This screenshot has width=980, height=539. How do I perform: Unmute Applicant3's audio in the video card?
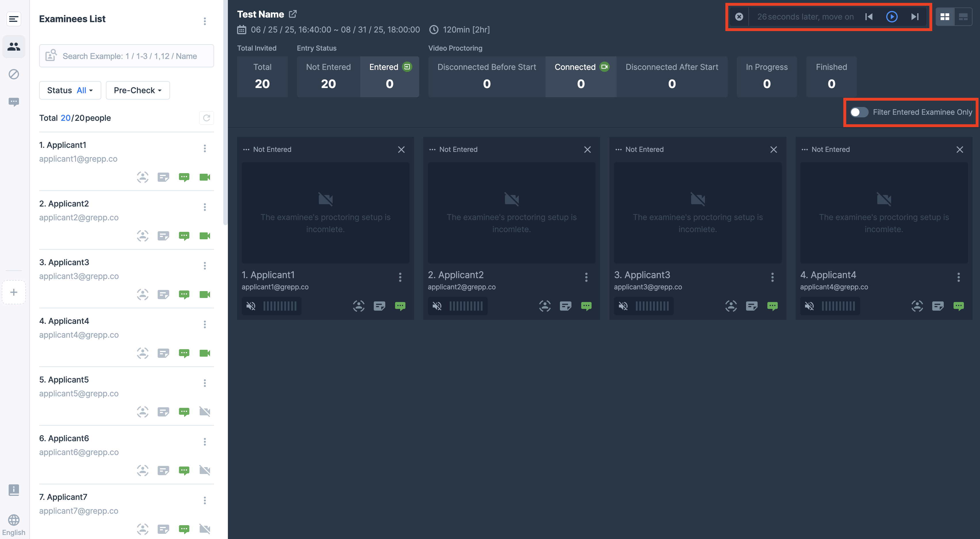pyautogui.click(x=623, y=306)
